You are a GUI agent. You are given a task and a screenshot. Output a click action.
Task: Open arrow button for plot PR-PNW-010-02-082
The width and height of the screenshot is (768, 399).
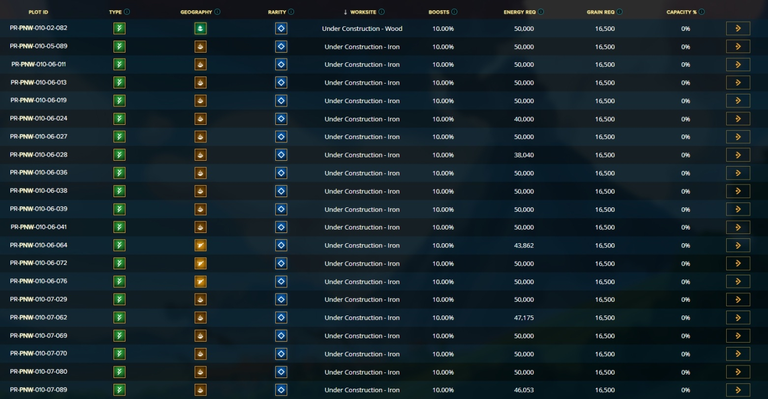pos(738,28)
